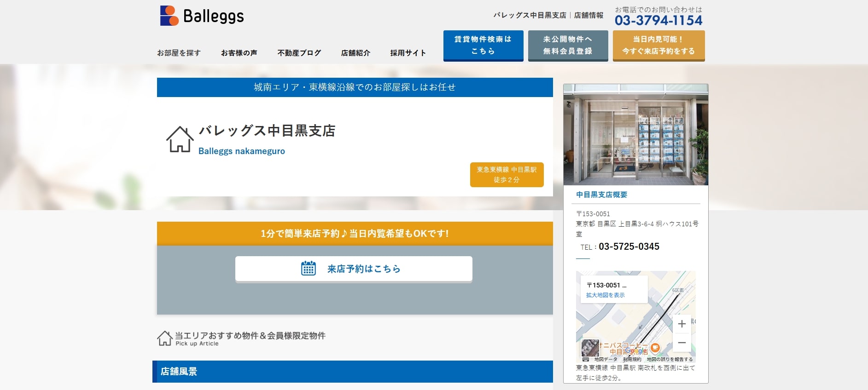Screen dimensions: 868x390
Task: Click the 店舗情報 header link
Action: [x=588, y=15]
